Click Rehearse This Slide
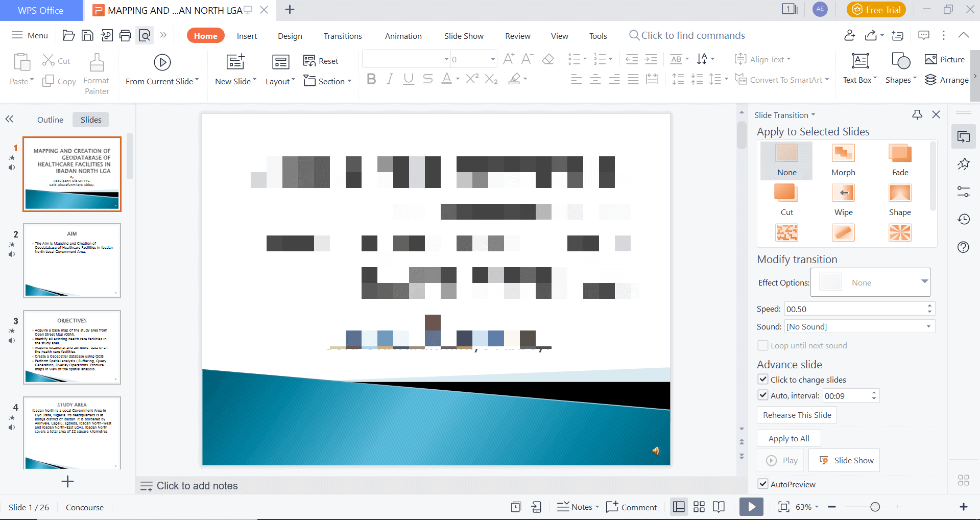980x520 pixels. pyautogui.click(x=796, y=414)
